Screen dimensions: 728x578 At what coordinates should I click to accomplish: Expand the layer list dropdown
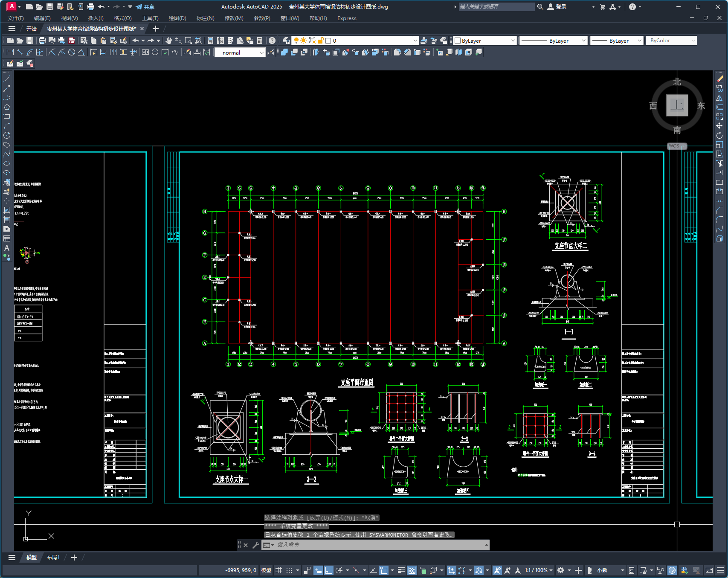(415, 41)
